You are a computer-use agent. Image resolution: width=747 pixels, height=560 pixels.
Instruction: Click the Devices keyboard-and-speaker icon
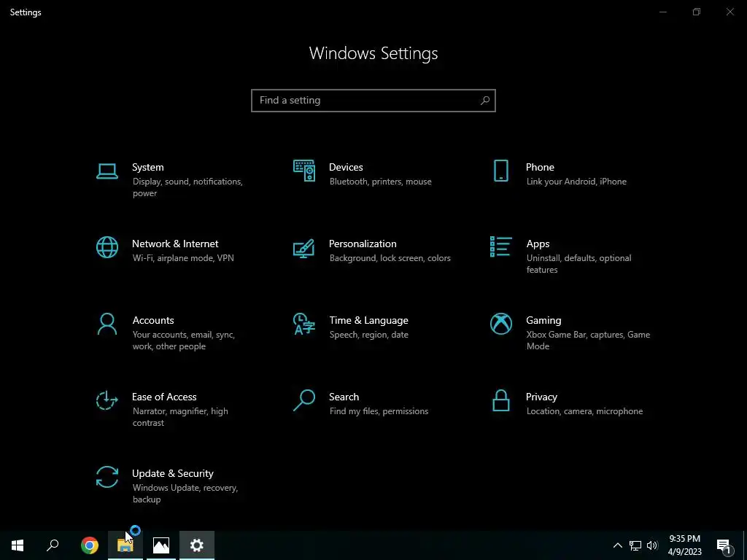[x=304, y=171]
